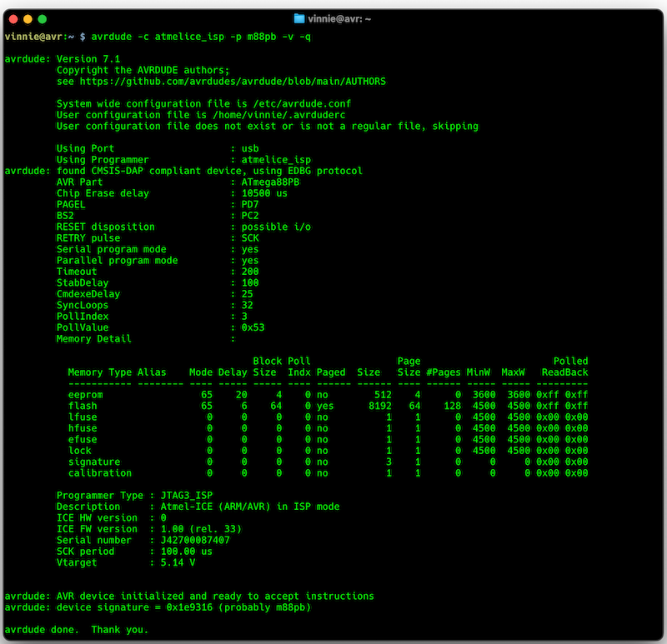This screenshot has width=667, height=644.
Task: Click the flash size value '8192'
Action: 380,406
